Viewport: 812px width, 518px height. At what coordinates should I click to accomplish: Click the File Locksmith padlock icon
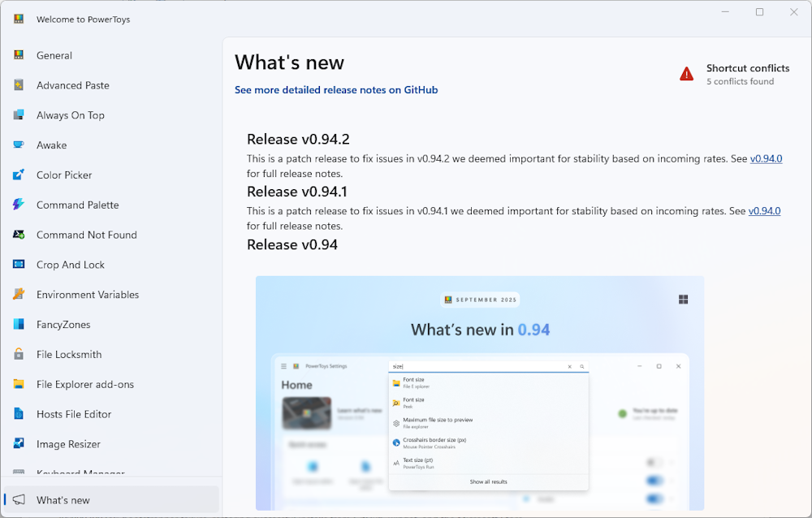(x=19, y=354)
